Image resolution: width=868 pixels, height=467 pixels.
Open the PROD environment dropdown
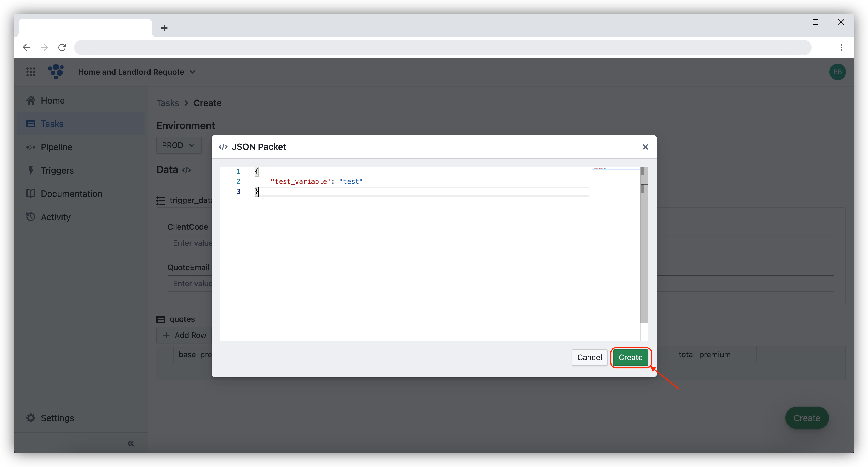pos(179,145)
